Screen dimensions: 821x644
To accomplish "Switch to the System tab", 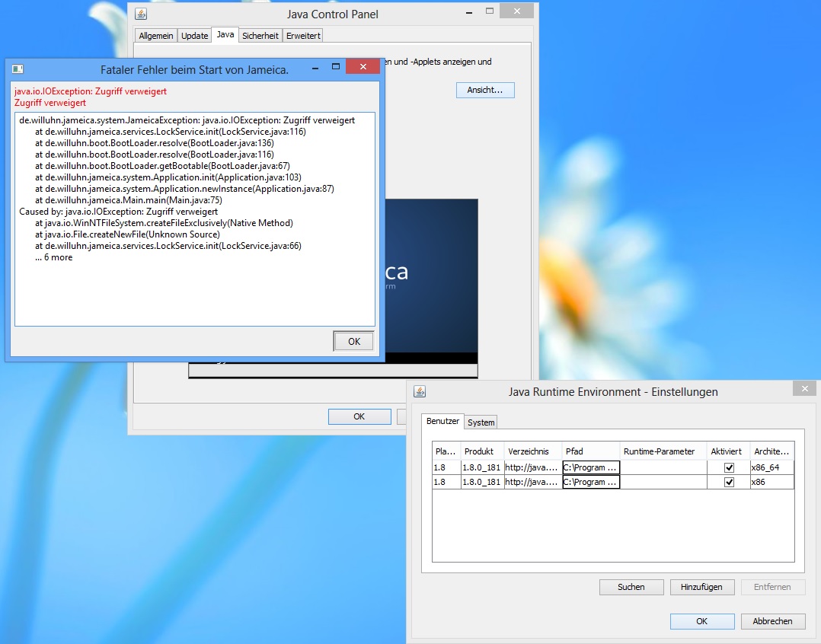I will (481, 422).
